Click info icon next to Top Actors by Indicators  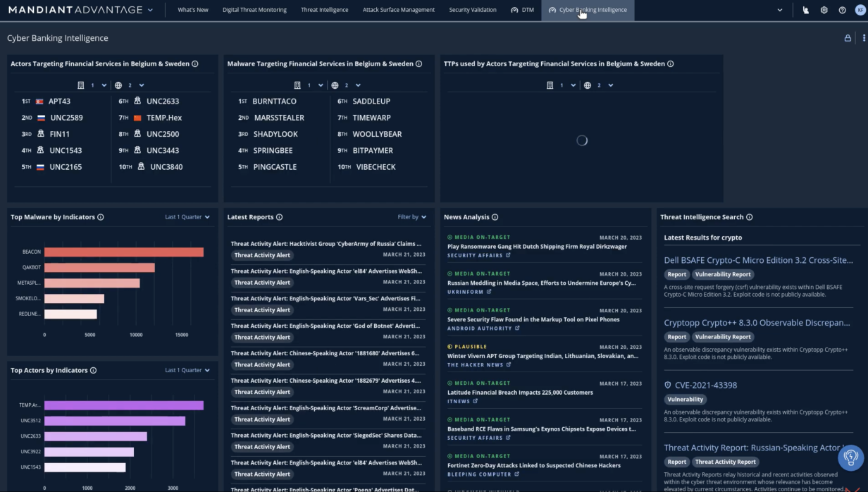(x=94, y=370)
